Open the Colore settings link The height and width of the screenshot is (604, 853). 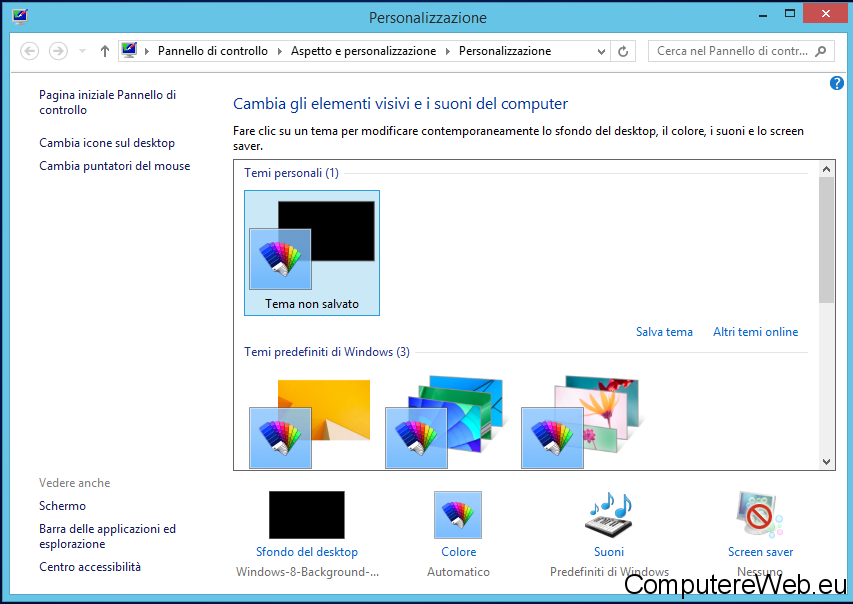click(x=459, y=552)
